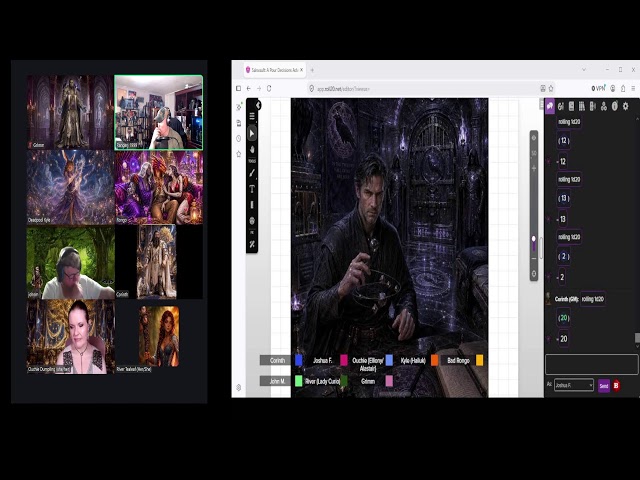Open the second sidebar tab after Chat
Viewport: 640px width, 480px height.
click(561, 106)
